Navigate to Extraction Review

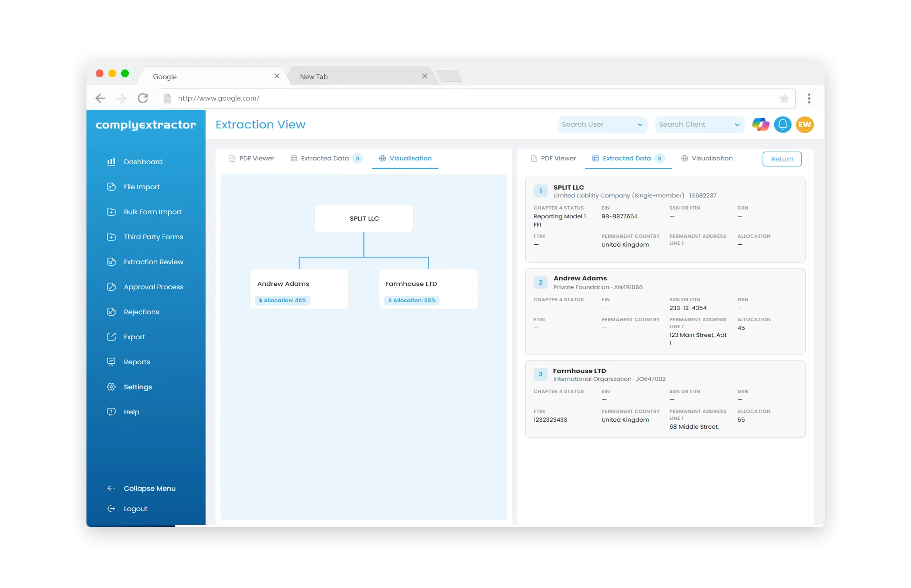(x=145, y=262)
